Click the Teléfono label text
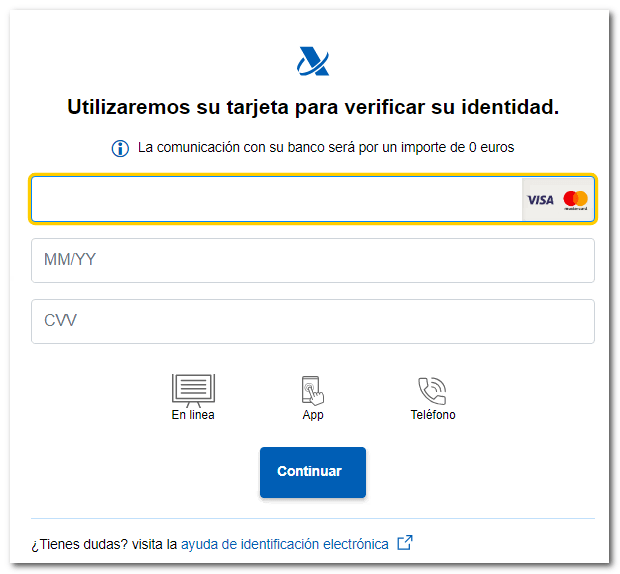This screenshot has width=620, height=574. click(433, 415)
